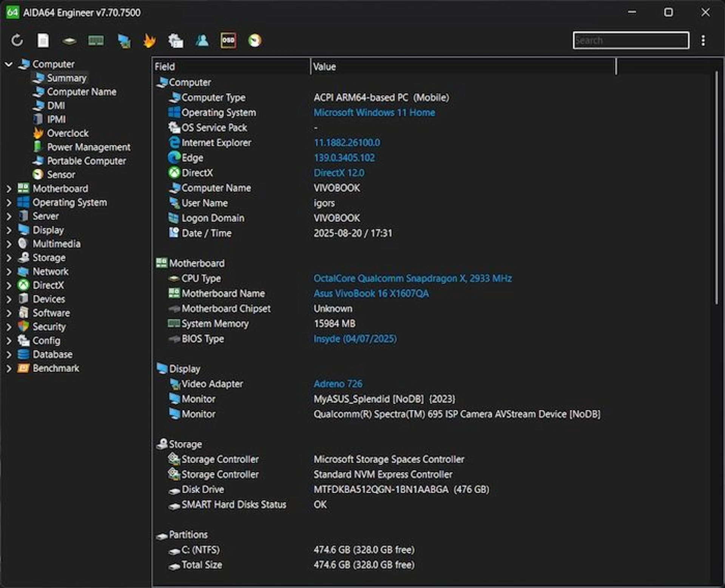The image size is (725, 588).
Task: Open the Report page icon in toolbar
Action: [x=43, y=40]
